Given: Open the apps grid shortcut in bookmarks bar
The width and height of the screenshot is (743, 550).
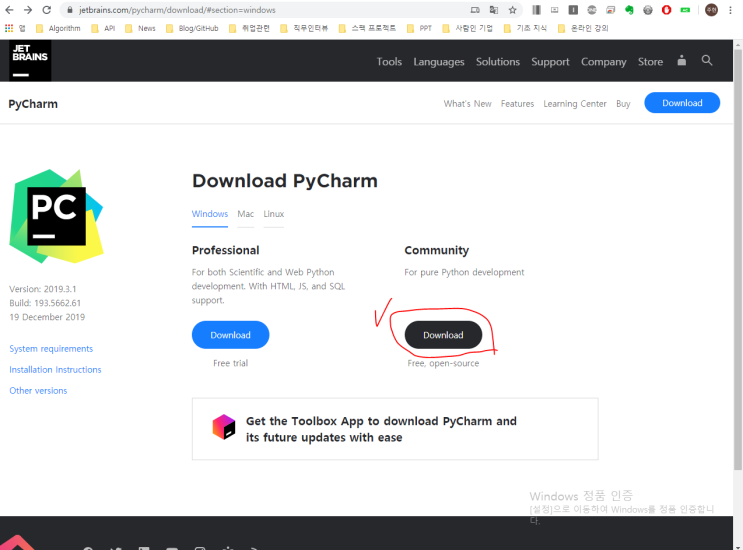Looking at the screenshot, I should tap(9, 28).
